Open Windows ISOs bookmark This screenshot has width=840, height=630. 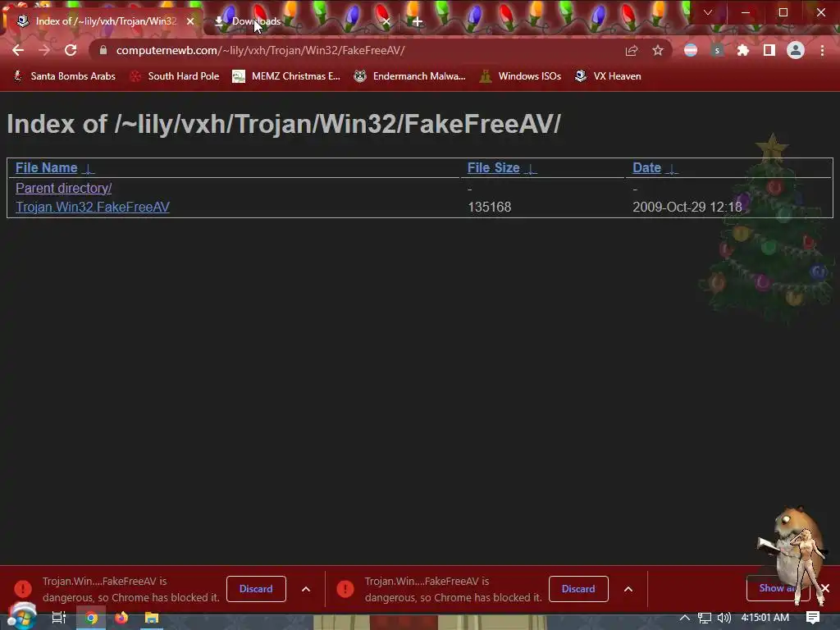520,76
